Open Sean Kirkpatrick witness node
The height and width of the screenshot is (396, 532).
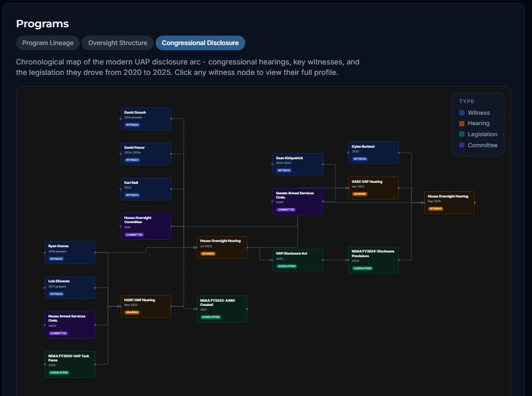297,164
